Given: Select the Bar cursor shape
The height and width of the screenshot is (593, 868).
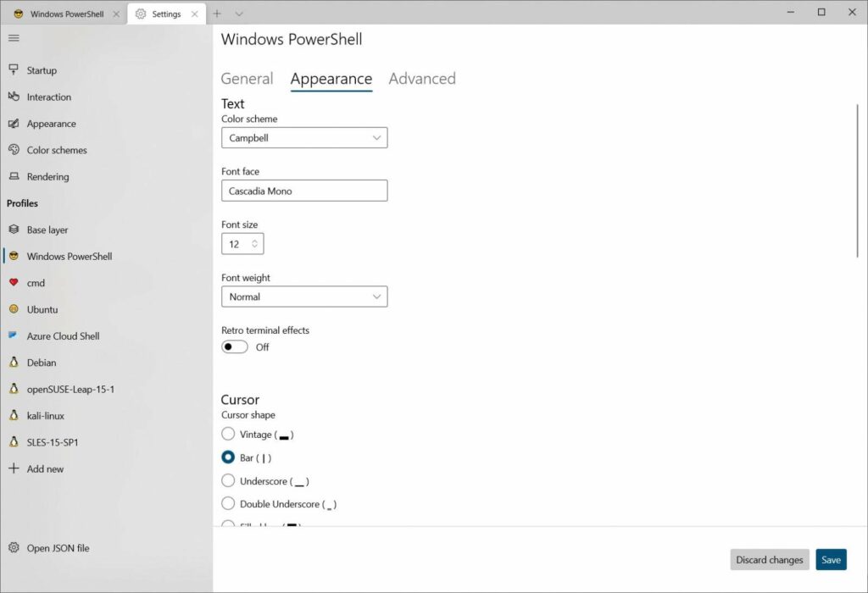Looking at the screenshot, I should pos(228,457).
